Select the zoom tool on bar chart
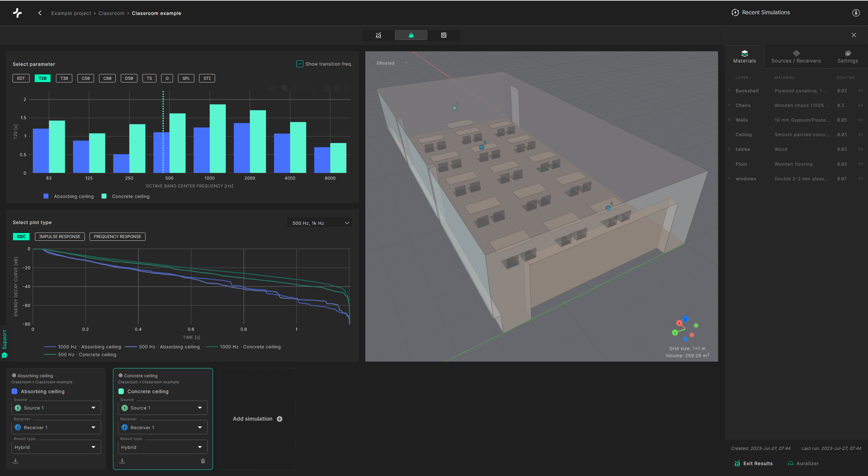The image size is (868, 476). point(285,88)
